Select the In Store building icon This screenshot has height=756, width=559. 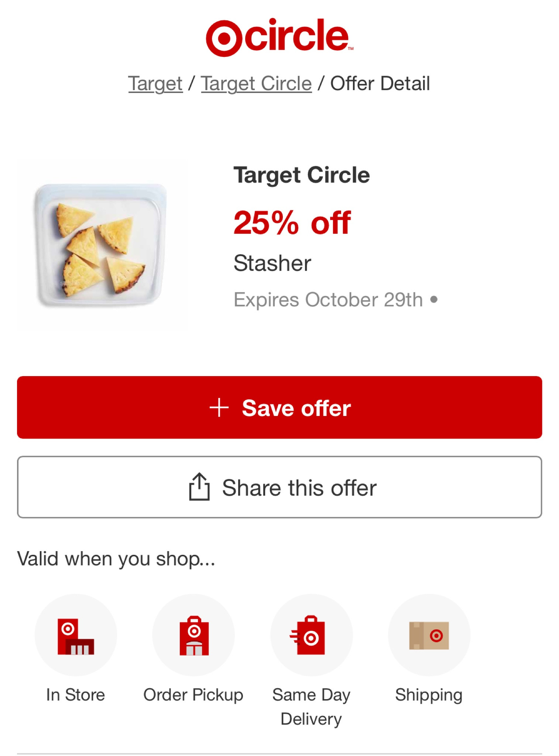(76, 636)
